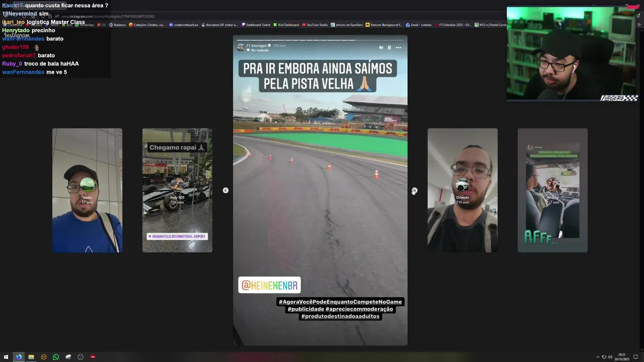644x362 pixels.
Task: Show hidden tray icons chevron
Action: pos(598,357)
